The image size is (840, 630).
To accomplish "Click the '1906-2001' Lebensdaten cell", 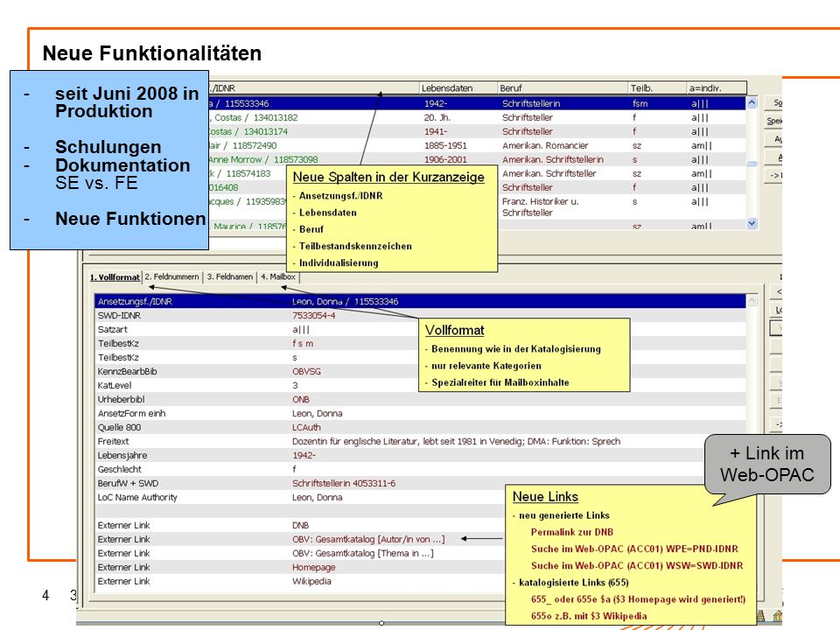I will [x=445, y=159].
